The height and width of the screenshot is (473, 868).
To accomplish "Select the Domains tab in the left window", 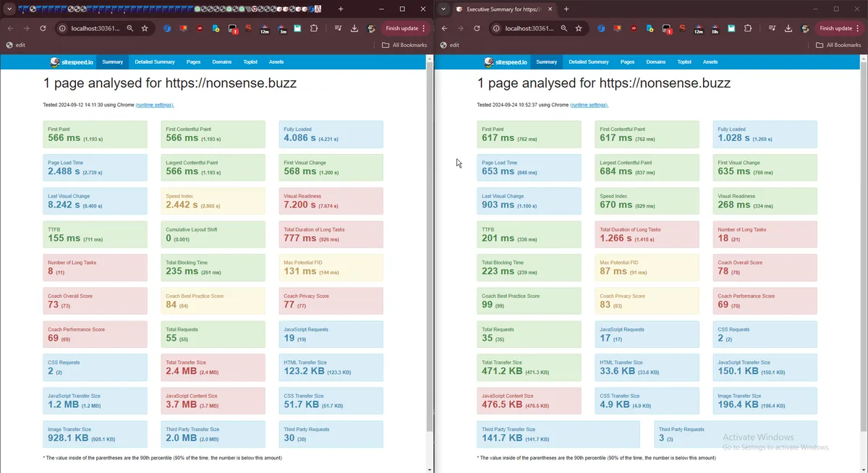I will pos(222,62).
